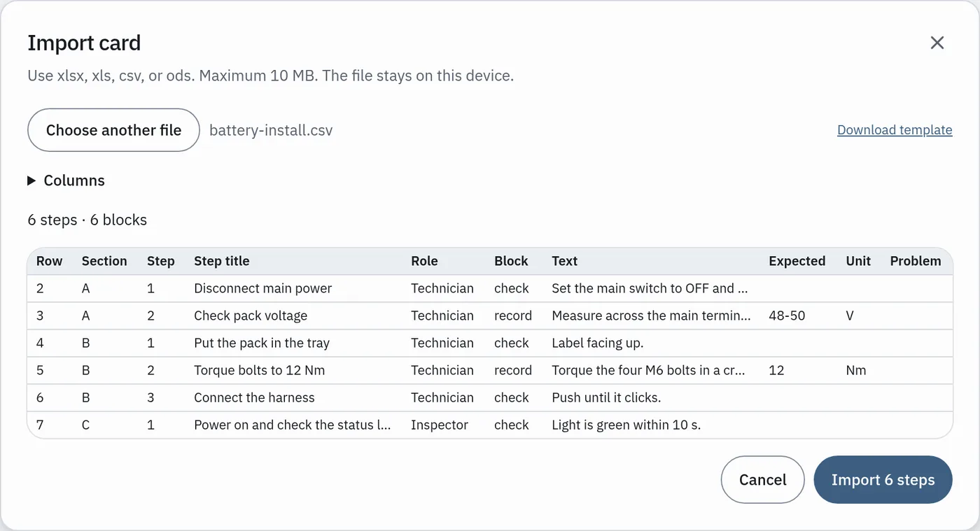Click the Role column header

point(424,261)
